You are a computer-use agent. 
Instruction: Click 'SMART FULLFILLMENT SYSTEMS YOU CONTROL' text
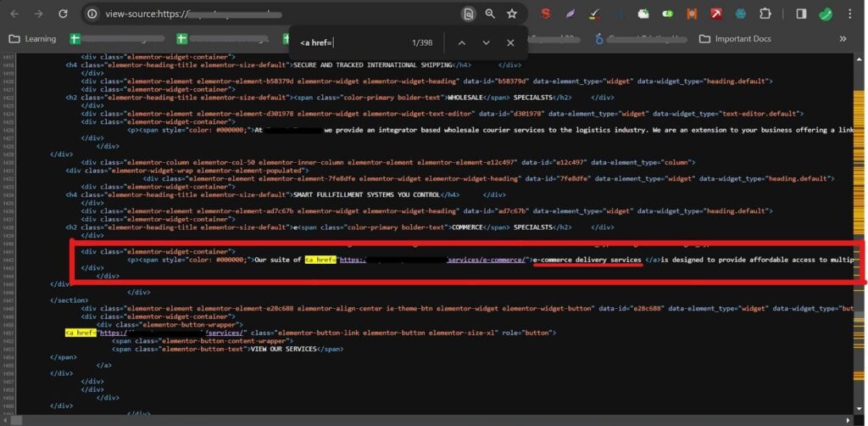366,195
